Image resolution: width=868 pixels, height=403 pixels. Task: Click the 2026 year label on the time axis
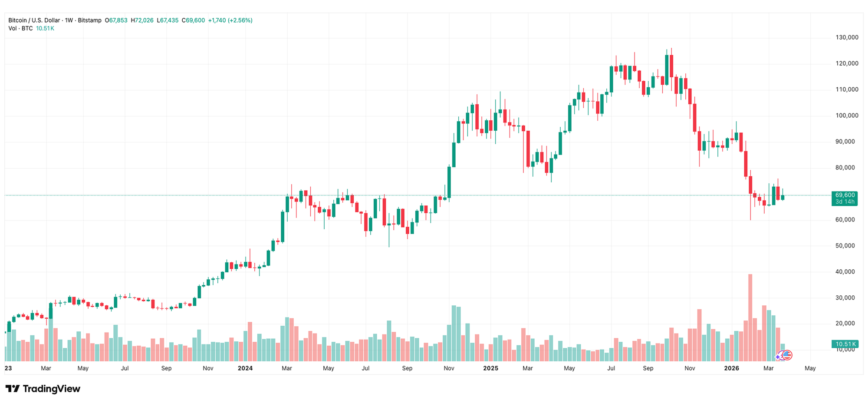pyautogui.click(x=732, y=368)
